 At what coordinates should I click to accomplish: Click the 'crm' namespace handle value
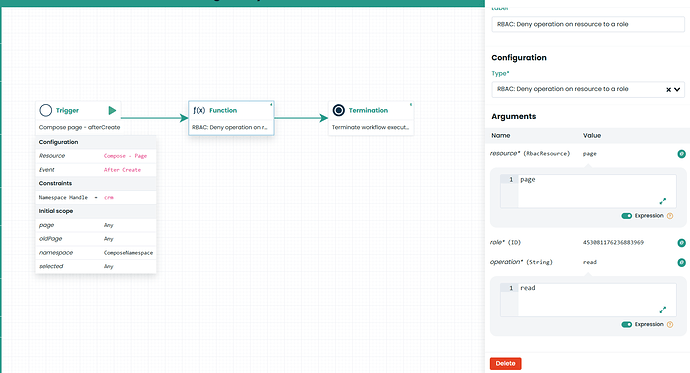109,197
